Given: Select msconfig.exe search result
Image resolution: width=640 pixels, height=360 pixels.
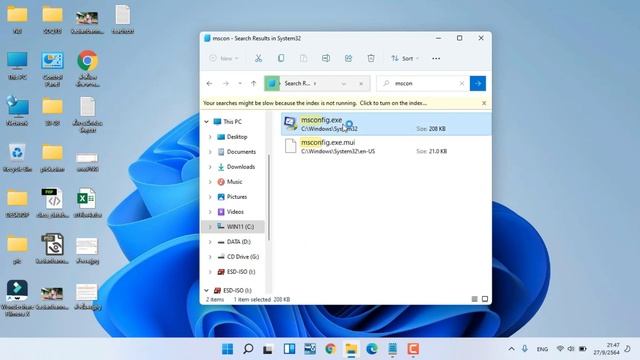Looking at the screenshot, I should 386,124.
